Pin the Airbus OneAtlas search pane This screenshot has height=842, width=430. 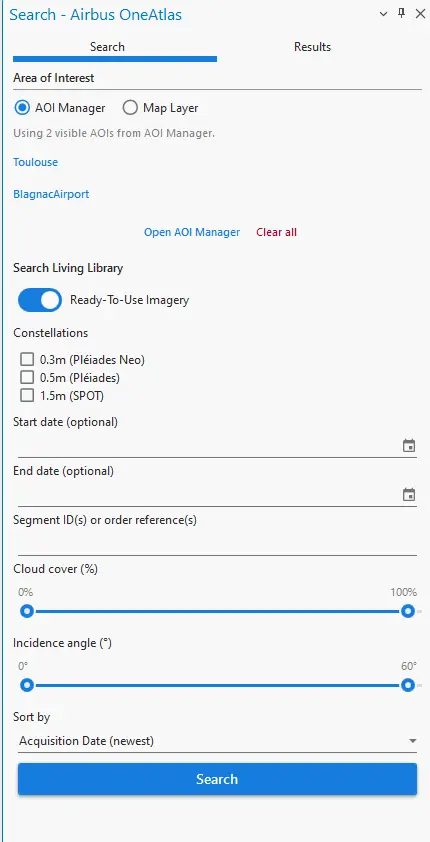tap(401, 14)
